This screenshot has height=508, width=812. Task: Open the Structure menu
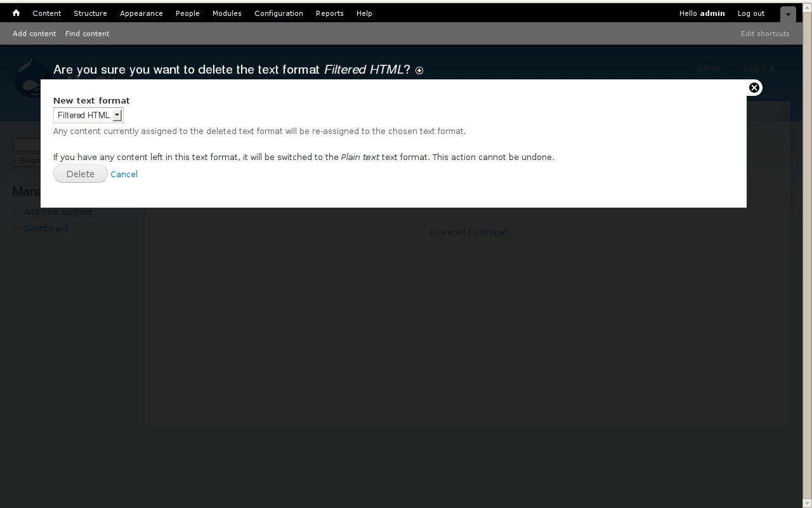pos(90,13)
